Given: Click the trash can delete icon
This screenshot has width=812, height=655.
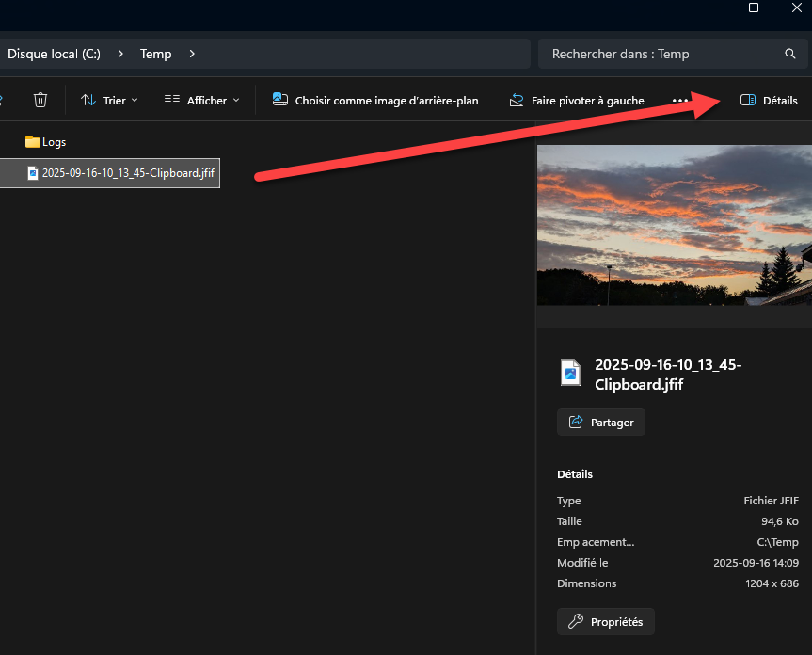Looking at the screenshot, I should 40,100.
